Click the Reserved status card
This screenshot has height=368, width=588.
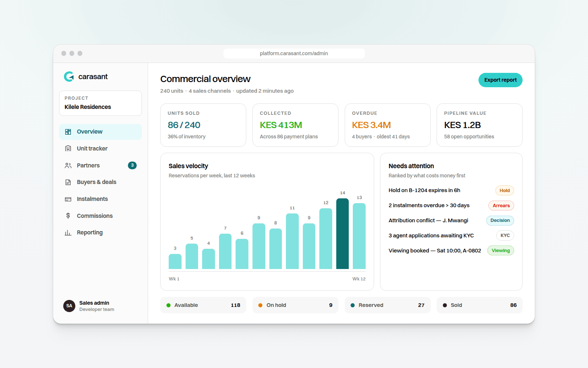click(x=387, y=305)
